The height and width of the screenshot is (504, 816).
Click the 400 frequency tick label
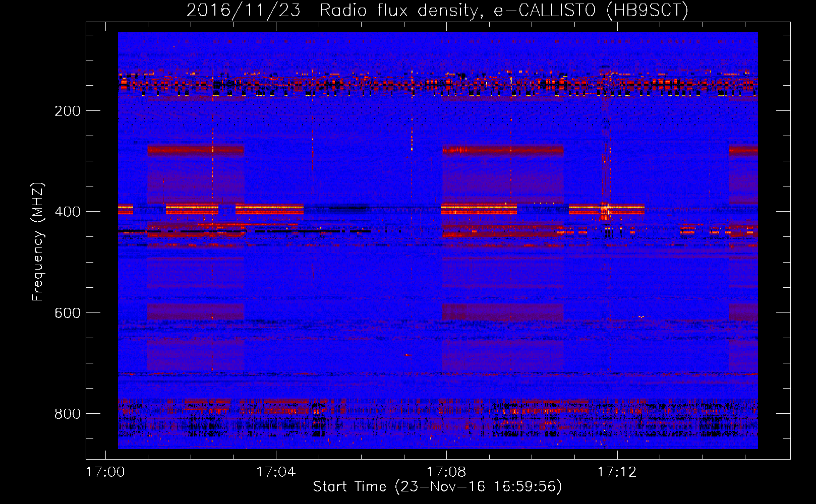[68, 212]
